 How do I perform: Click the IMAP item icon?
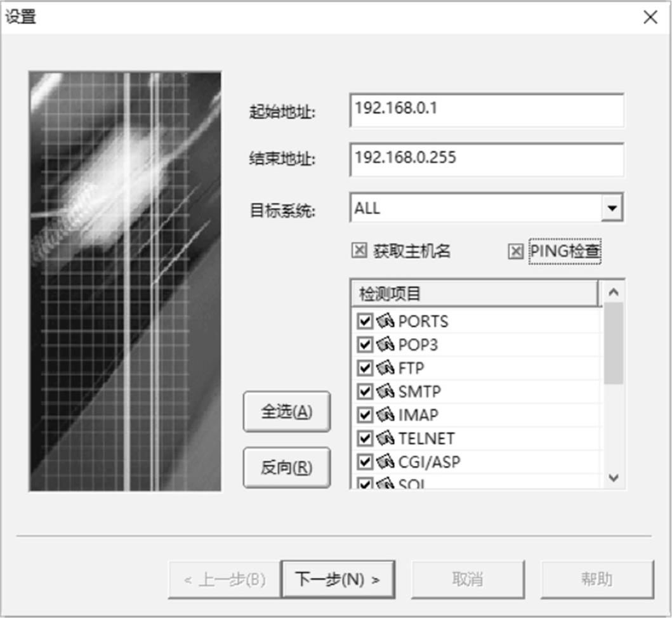click(x=385, y=414)
